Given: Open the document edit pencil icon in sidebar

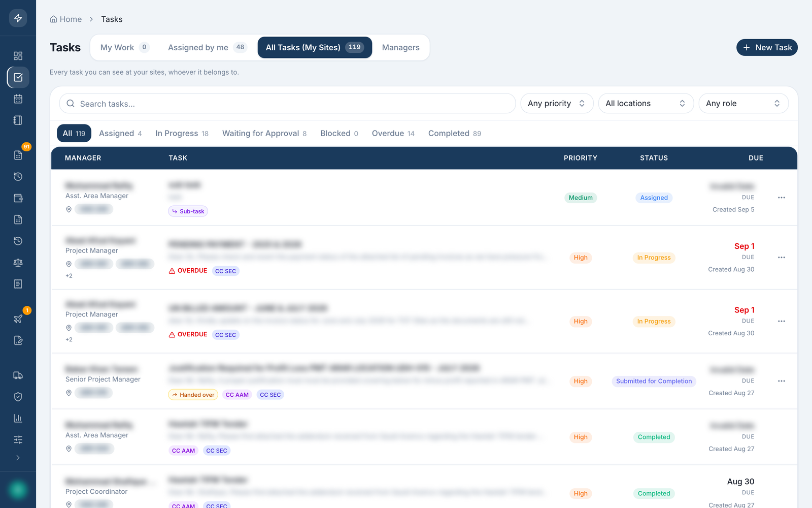Looking at the screenshot, I should [x=18, y=340].
